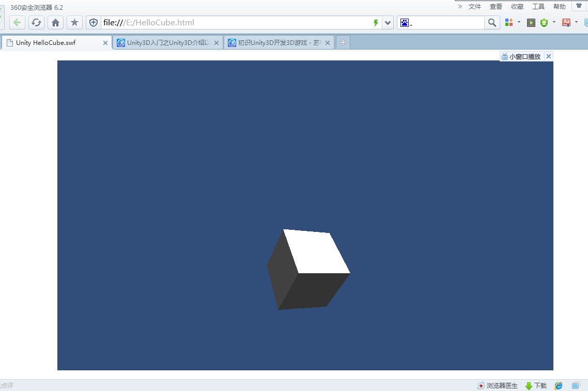The width and height of the screenshot is (588, 391).
Task: Click the magnifier search button
Action: pyautogui.click(x=492, y=23)
